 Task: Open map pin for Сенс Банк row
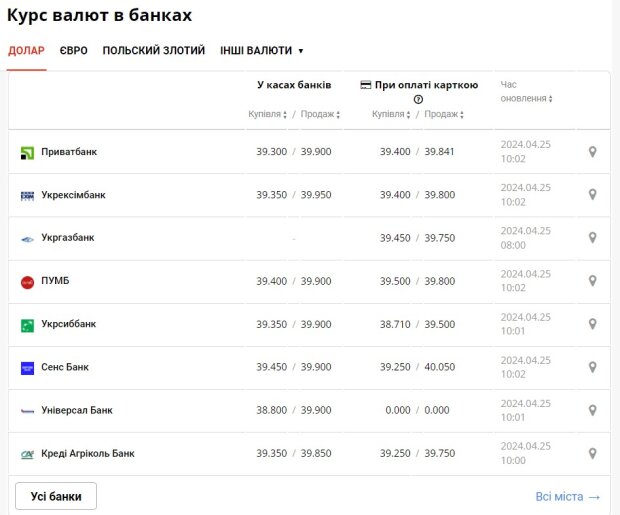point(592,367)
